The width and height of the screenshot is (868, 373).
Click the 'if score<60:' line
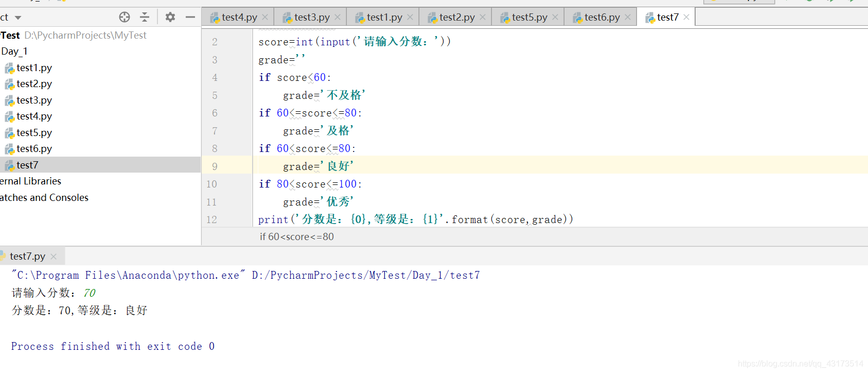coord(295,77)
